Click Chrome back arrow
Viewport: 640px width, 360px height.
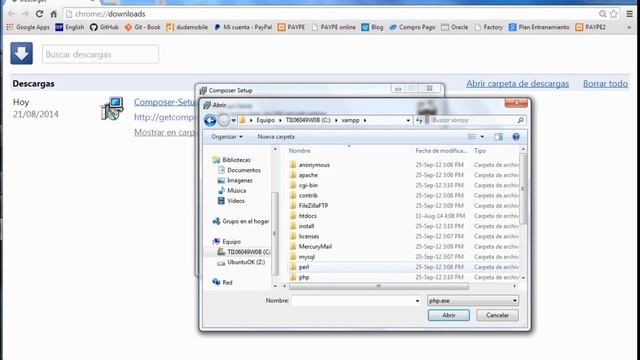(x=11, y=14)
